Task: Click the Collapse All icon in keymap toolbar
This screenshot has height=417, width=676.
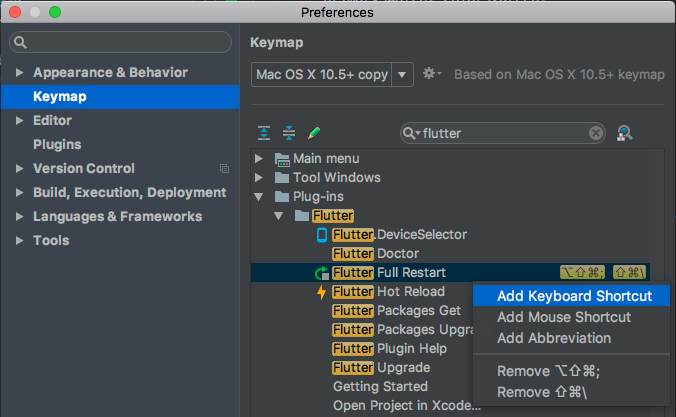Action: [289, 133]
